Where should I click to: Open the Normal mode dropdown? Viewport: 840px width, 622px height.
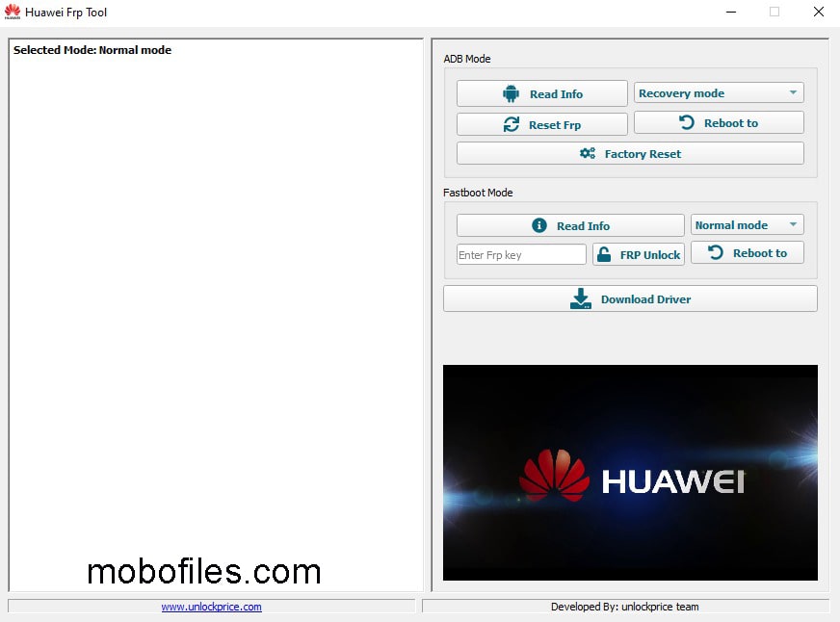point(747,224)
